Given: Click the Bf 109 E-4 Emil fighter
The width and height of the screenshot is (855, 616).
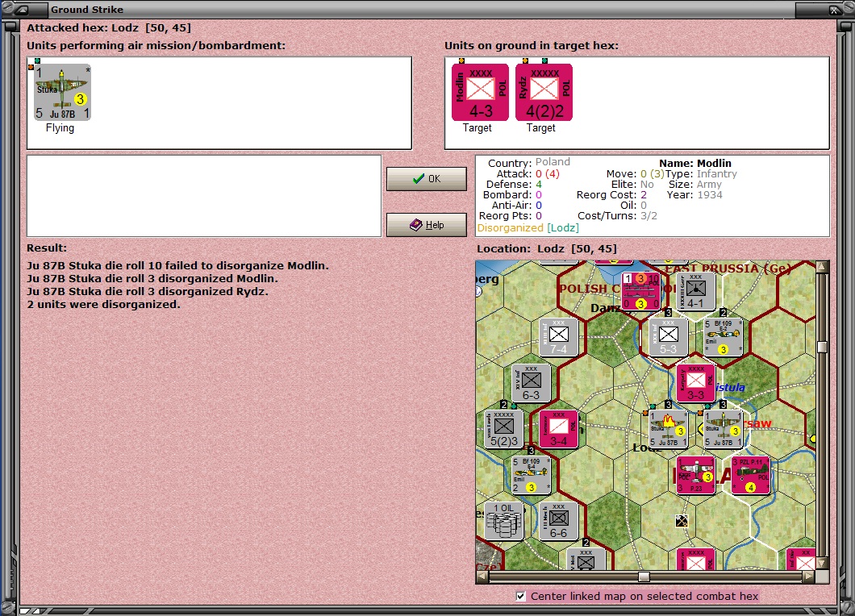Looking at the screenshot, I should point(531,475).
